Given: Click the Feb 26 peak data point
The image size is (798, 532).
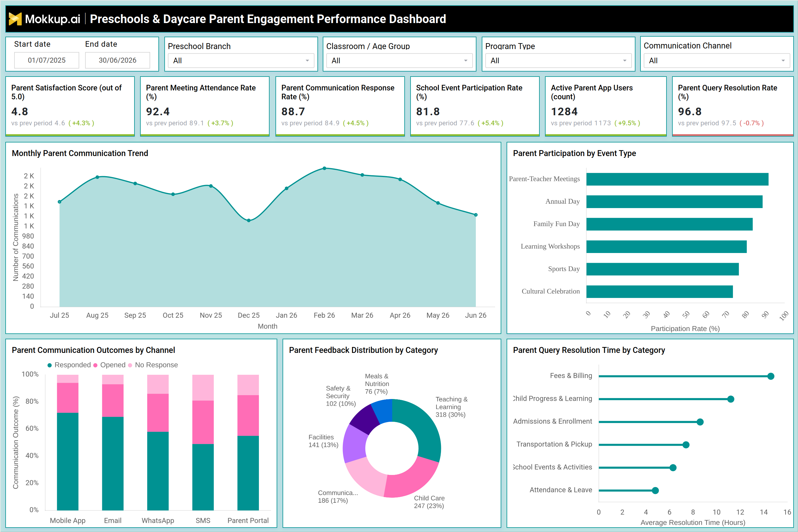Looking at the screenshot, I should click(324, 168).
